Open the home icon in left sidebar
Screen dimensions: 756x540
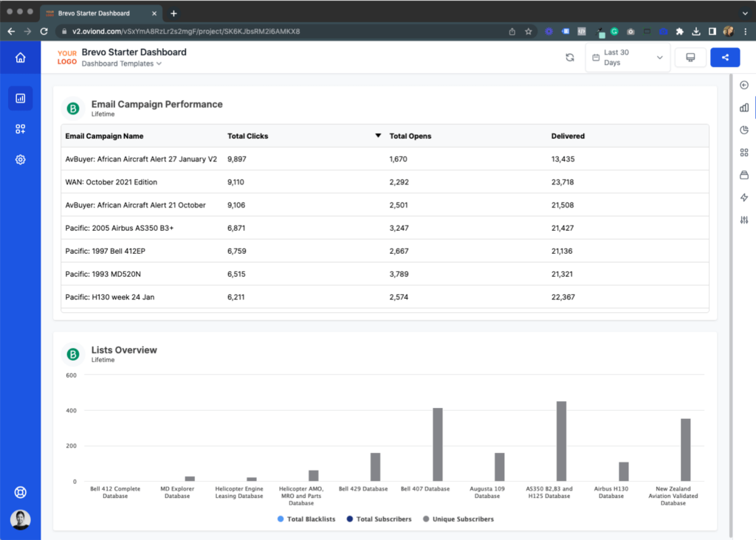[x=20, y=58]
